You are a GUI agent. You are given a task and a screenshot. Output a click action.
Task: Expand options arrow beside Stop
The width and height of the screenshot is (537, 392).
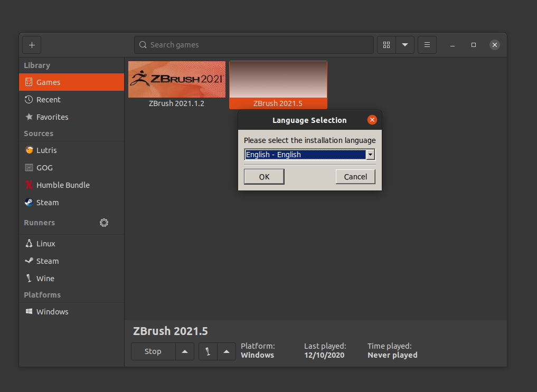click(185, 351)
